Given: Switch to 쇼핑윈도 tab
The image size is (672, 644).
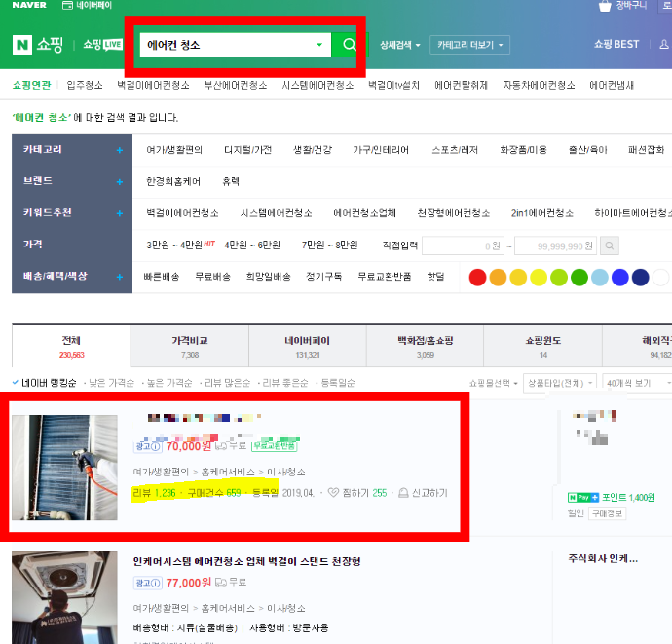Looking at the screenshot, I should pos(543,347).
